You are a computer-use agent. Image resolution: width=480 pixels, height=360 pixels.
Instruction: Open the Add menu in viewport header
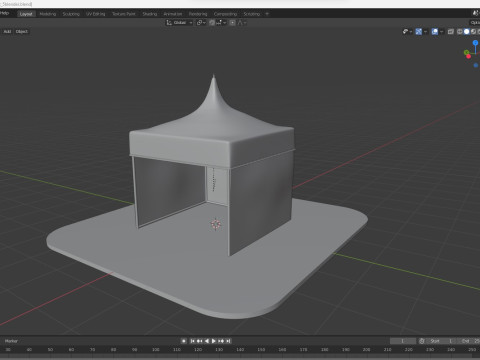7,31
